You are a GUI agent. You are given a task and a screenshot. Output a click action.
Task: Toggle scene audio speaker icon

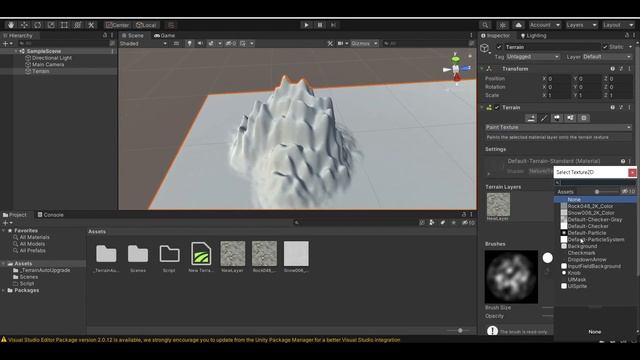tap(200, 43)
